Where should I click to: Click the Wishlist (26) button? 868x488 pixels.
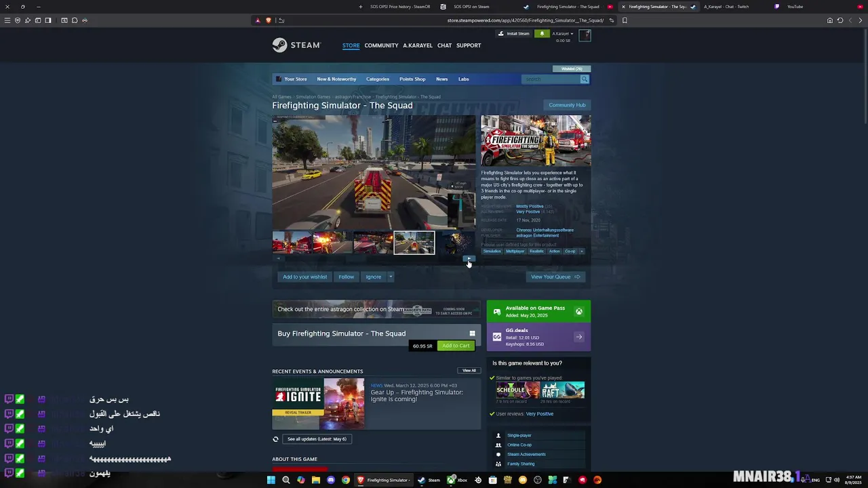571,68
